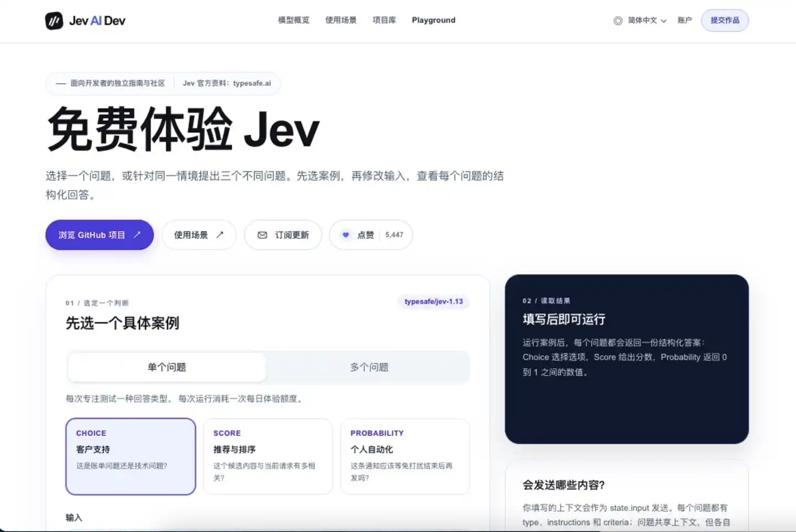Go to the 项目库 nav item

pyautogui.click(x=384, y=20)
